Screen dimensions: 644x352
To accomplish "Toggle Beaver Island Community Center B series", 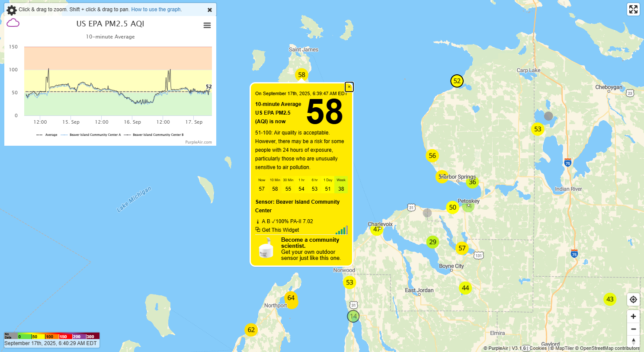I will (154, 135).
